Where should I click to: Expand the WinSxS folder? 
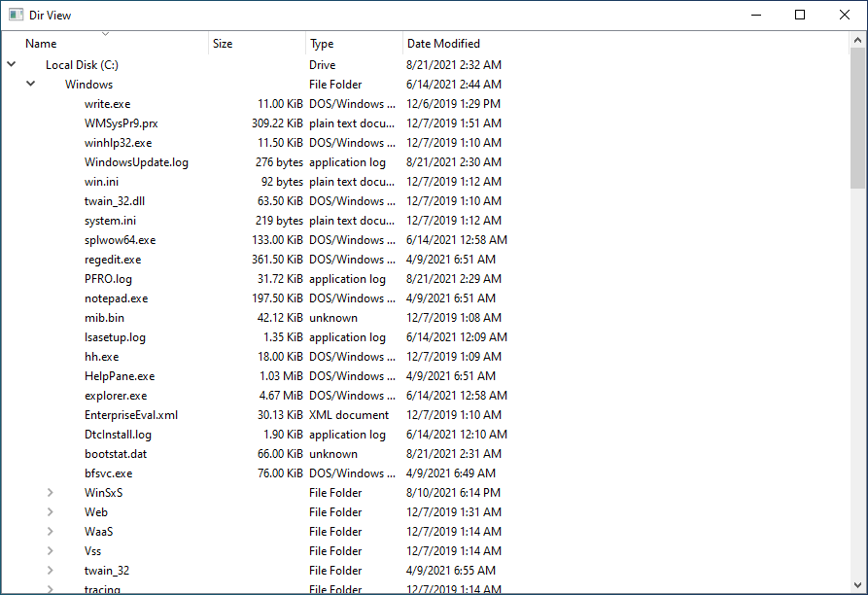[50, 492]
